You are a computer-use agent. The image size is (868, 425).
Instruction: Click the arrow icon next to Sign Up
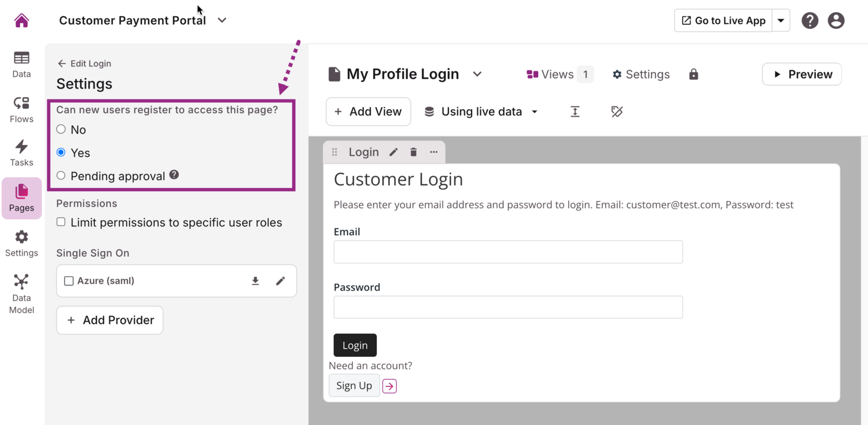(x=389, y=386)
